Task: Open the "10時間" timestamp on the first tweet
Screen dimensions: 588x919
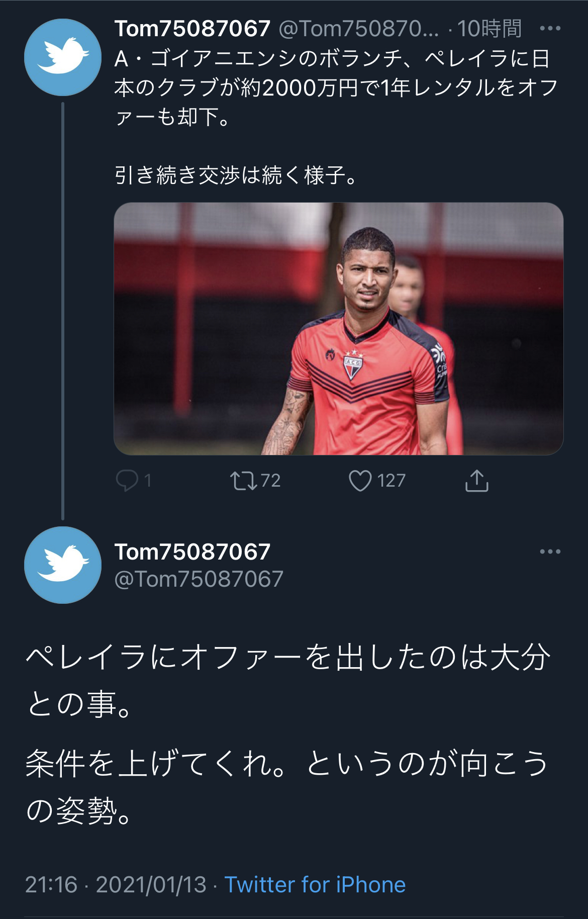Action: [489, 29]
